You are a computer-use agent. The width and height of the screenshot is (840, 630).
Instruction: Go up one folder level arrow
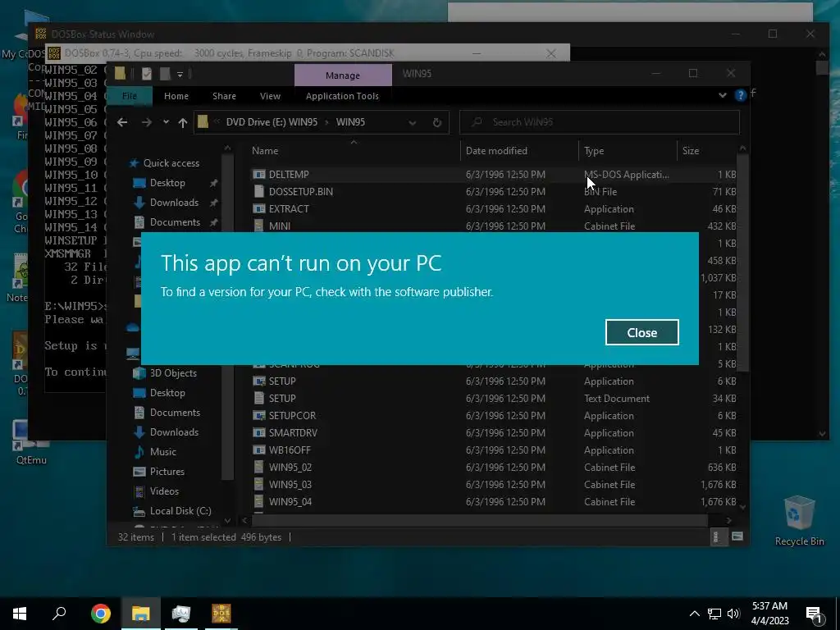183,123
